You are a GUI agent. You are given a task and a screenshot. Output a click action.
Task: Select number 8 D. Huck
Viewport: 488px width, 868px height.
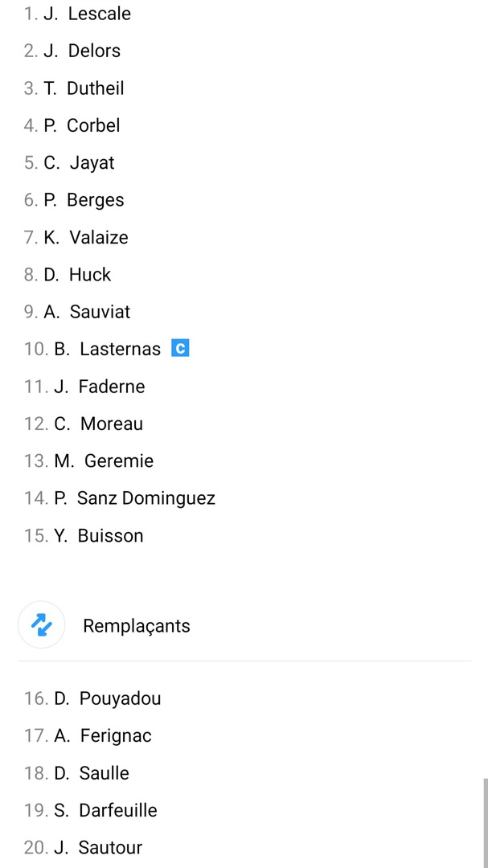(x=78, y=274)
